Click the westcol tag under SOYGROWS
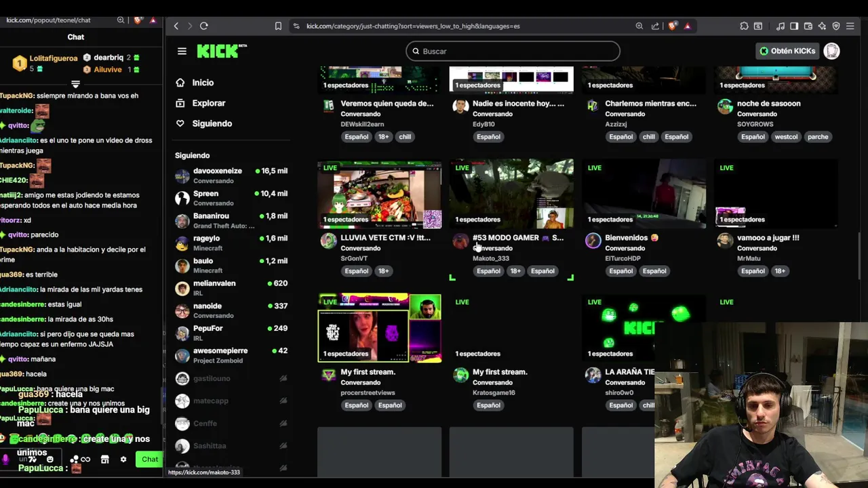868x488 pixels. click(786, 137)
